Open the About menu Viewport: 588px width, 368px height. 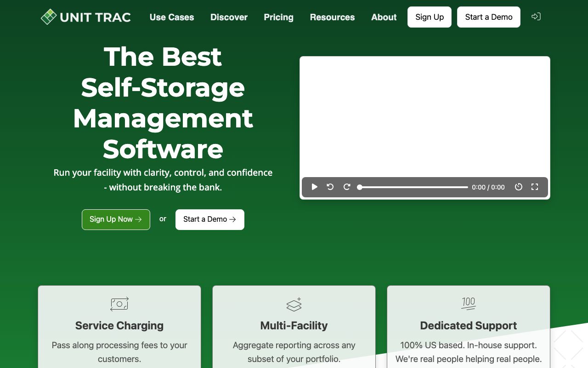click(x=384, y=17)
